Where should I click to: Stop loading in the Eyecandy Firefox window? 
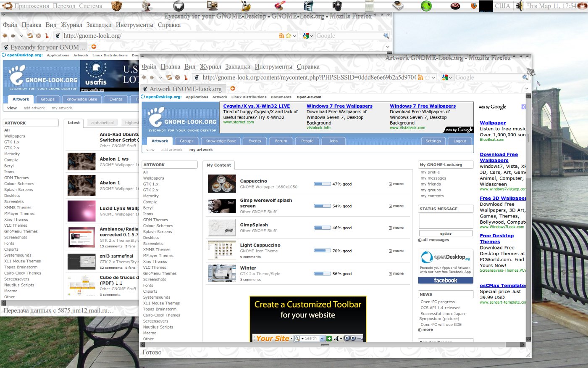38,36
